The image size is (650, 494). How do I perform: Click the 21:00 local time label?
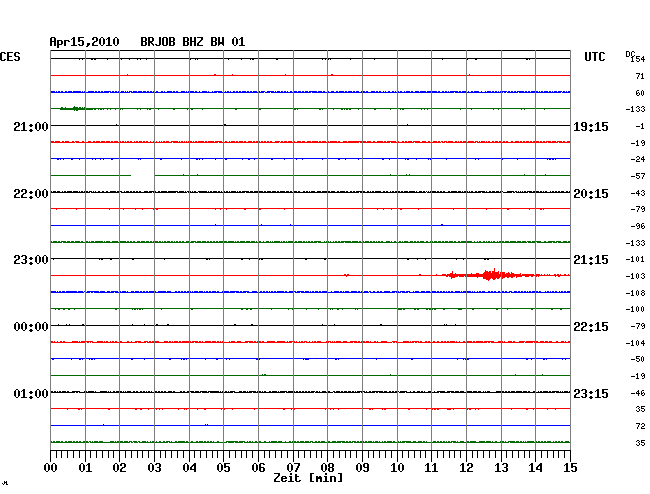coord(31,126)
